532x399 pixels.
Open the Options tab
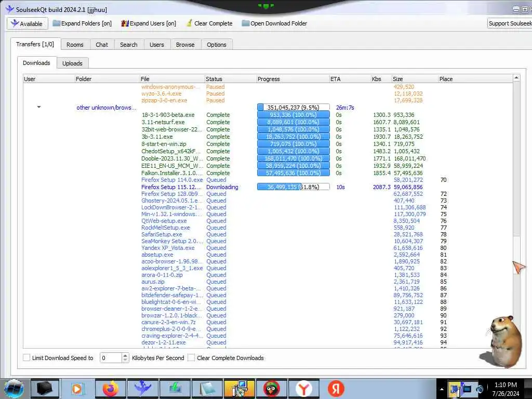coord(217,45)
